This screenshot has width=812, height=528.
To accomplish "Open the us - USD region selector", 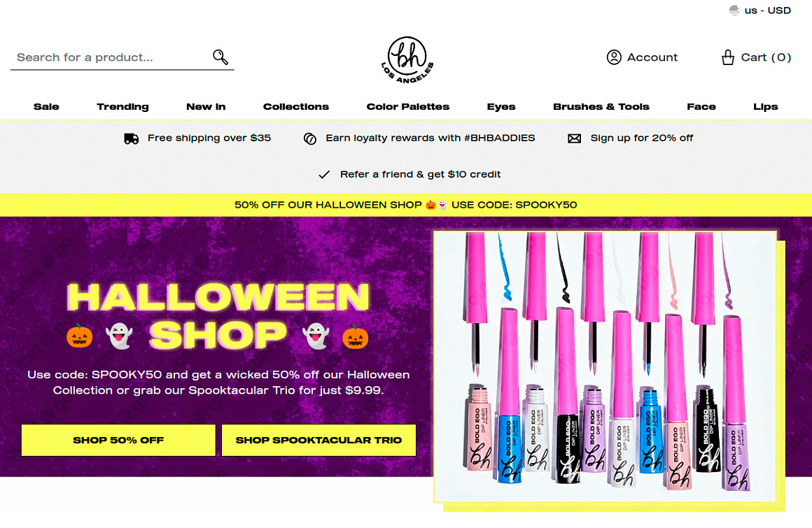I will pos(759,10).
